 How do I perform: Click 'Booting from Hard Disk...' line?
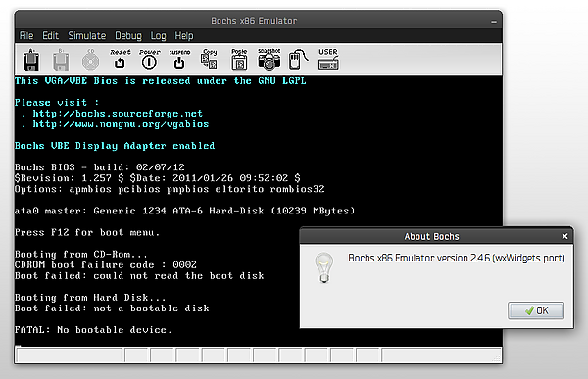point(90,298)
